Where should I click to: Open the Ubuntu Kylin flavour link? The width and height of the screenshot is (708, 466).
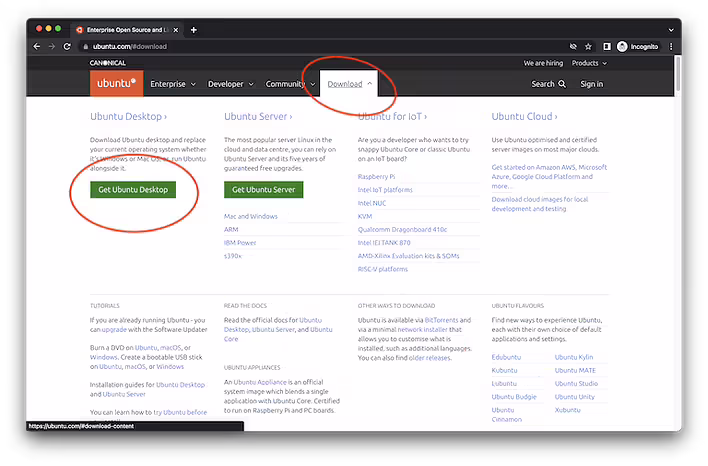(573, 357)
